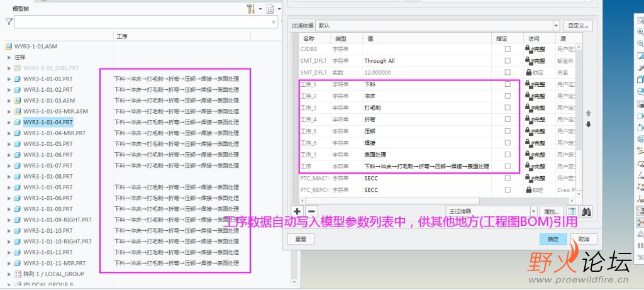644x290 pixels.
Task: Expand WYR3-1-01-08.PRT tree node
Action: [x=9, y=176]
